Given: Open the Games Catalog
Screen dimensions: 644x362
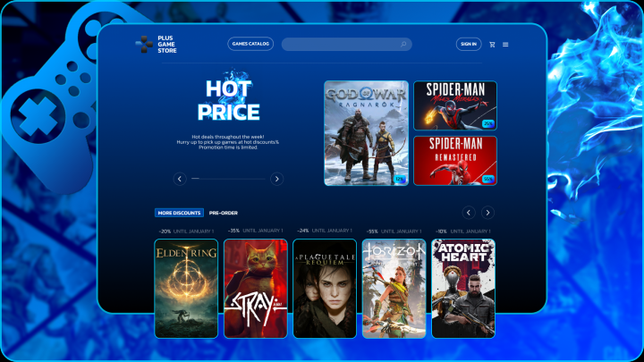Looking at the screenshot, I should (x=250, y=44).
